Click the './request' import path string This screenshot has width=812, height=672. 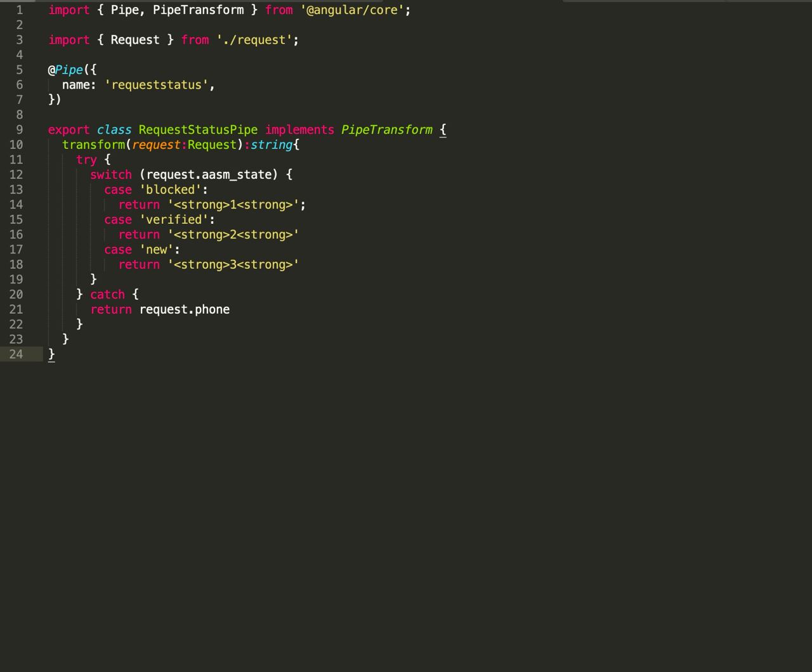tap(254, 40)
